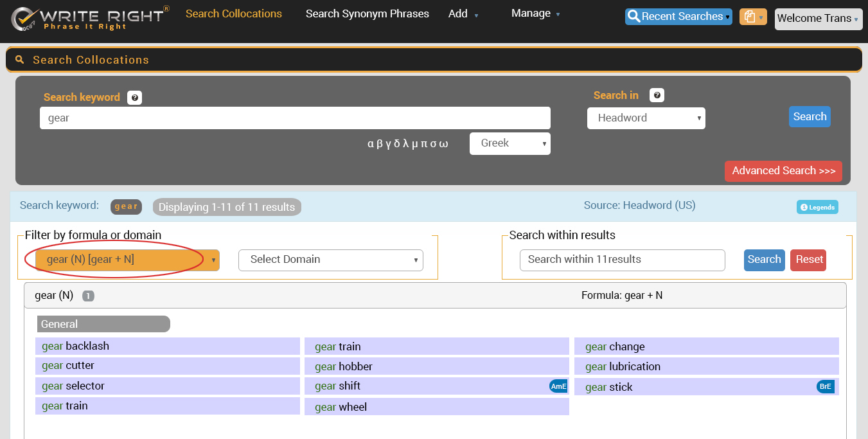Screen dimensions: 868x439
Task: Open the Greek language dropdown
Action: [x=509, y=143]
